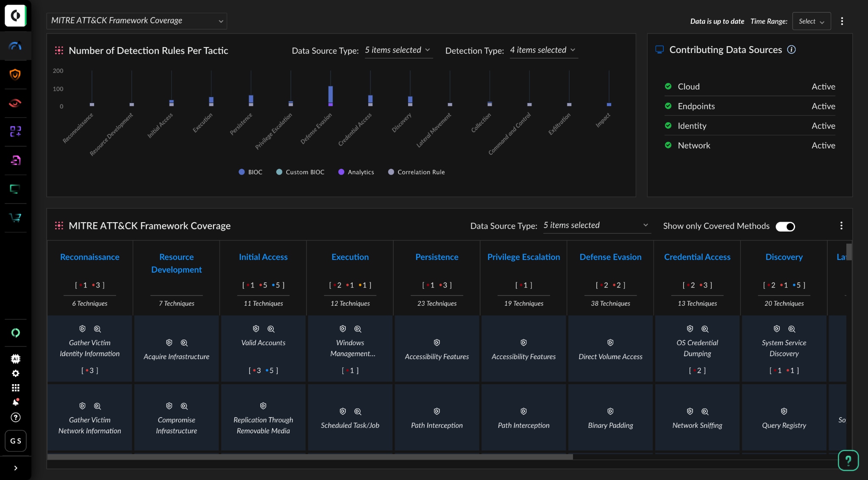The width and height of the screenshot is (868, 480).
Task: Click the Identity data source row
Action: [x=750, y=126]
